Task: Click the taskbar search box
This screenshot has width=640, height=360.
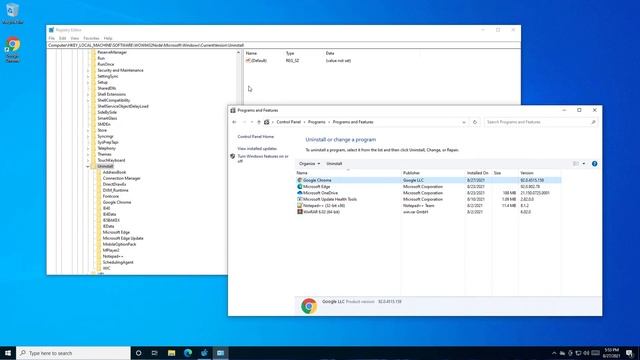Action: 73,353
